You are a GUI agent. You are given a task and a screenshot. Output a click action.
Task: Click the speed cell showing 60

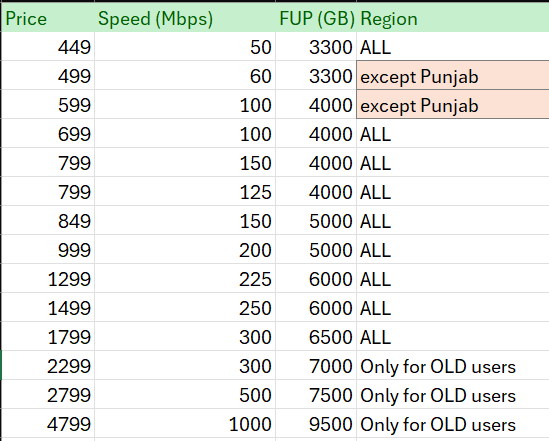[185, 76]
